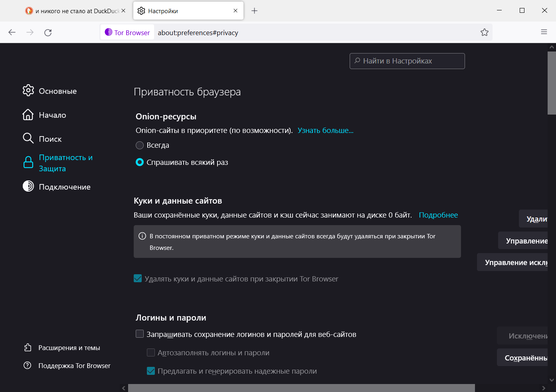This screenshot has width=556, height=392.
Task: Click the scroll up arrow
Action: coord(552,47)
